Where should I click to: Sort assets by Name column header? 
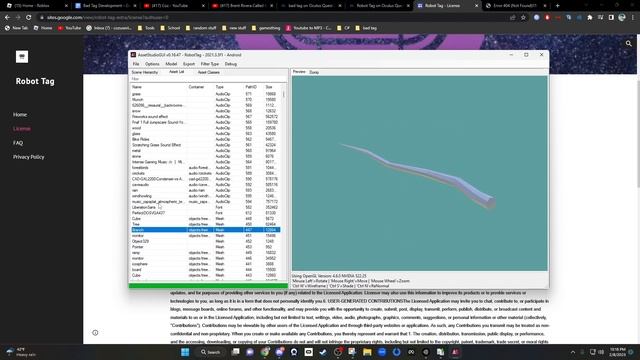pos(158,87)
